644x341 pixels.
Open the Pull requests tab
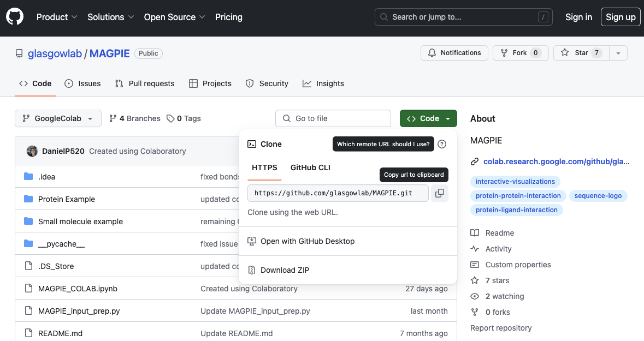145,83
